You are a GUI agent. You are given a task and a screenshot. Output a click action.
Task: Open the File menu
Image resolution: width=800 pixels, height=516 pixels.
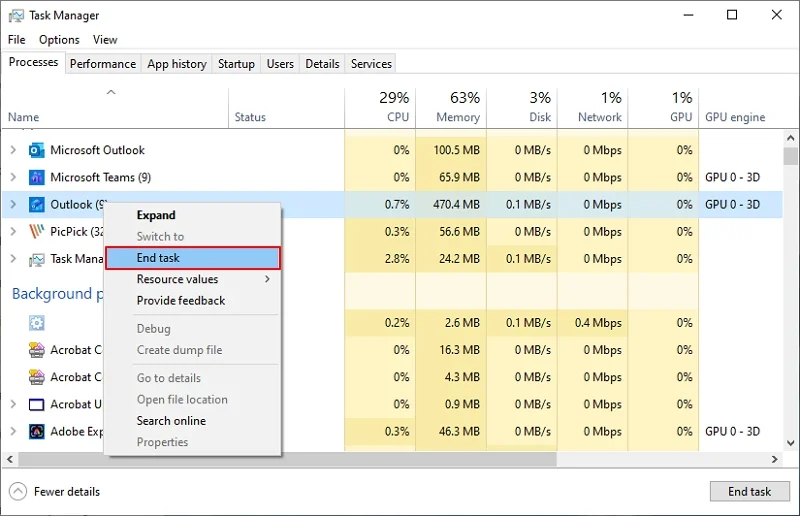point(17,40)
